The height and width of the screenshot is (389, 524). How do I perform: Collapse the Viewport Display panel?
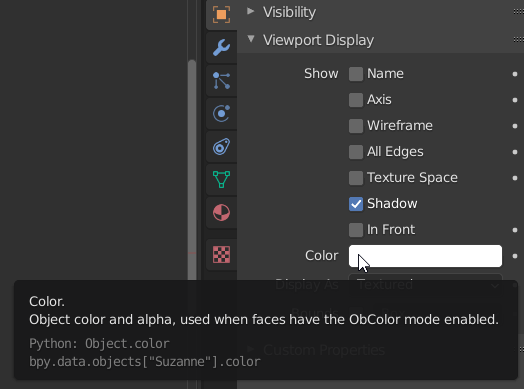[251, 39]
